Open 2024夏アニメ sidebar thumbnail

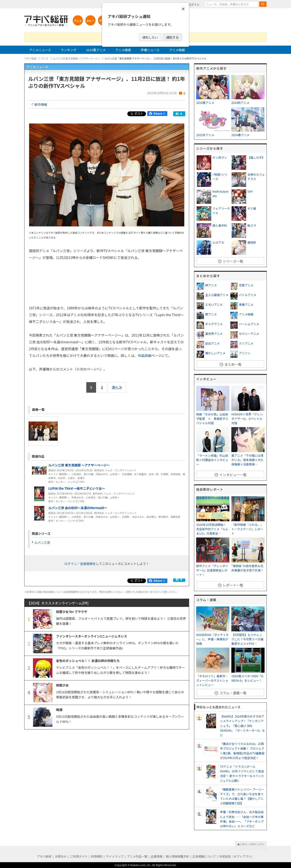pyautogui.click(x=213, y=87)
